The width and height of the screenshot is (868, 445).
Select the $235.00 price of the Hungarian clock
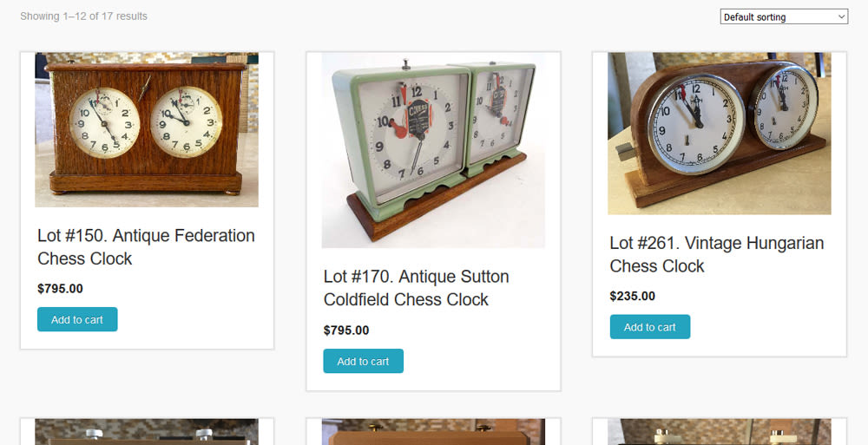[632, 296]
